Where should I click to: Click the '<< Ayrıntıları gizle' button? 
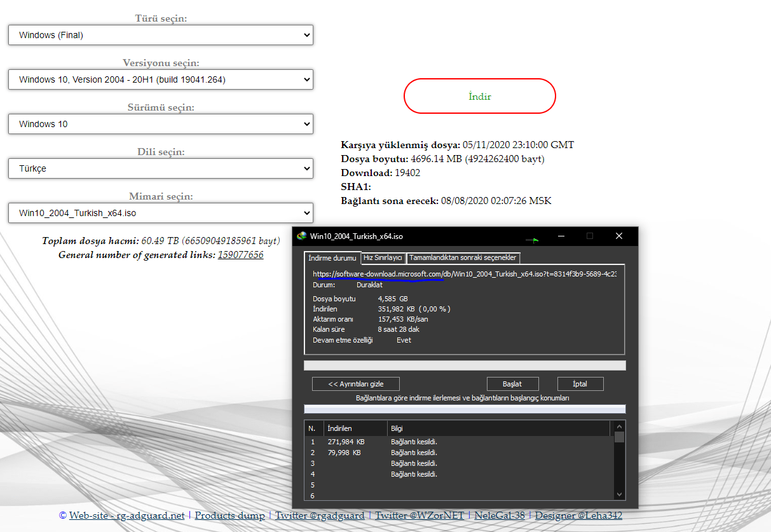tap(356, 384)
